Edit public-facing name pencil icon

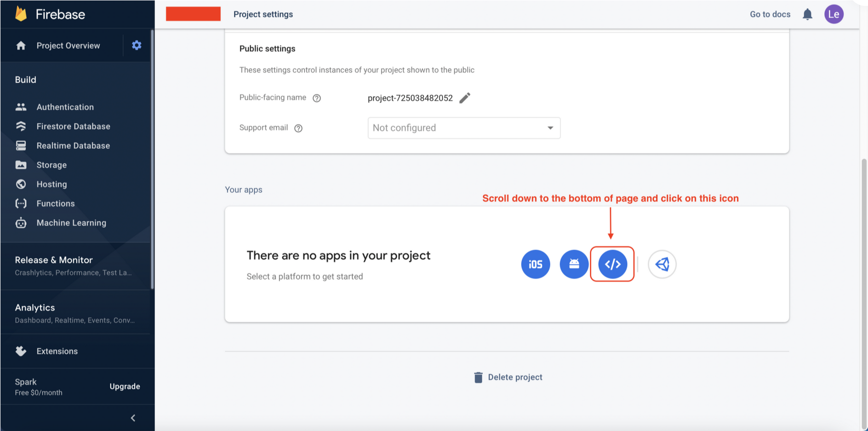(465, 98)
